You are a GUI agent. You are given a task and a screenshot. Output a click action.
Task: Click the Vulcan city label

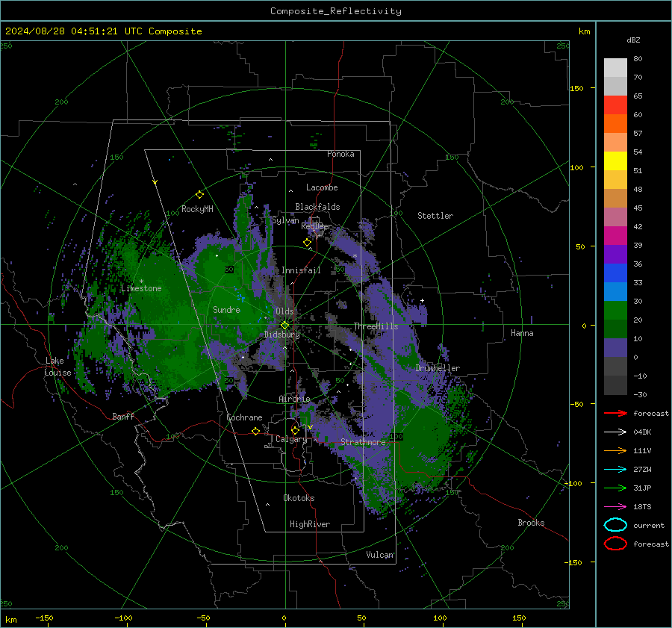(380, 555)
